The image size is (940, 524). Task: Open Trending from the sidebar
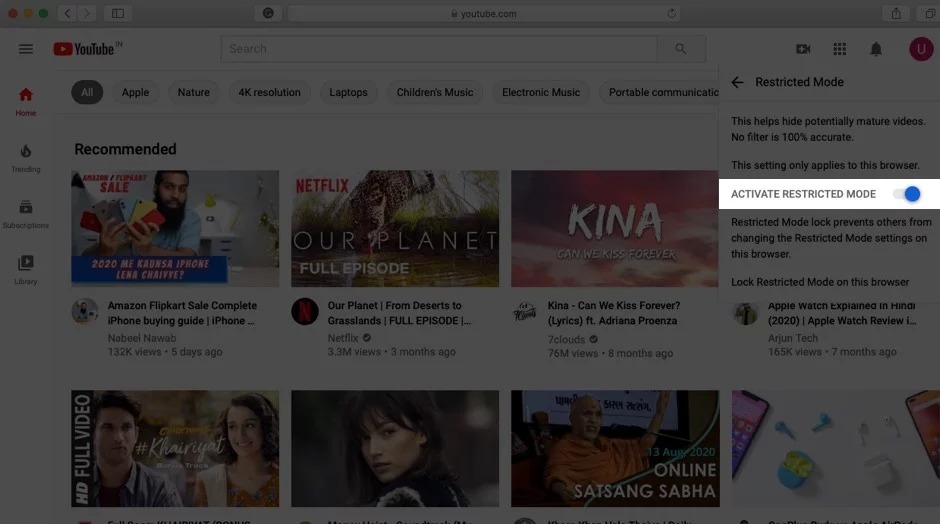(26, 157)
